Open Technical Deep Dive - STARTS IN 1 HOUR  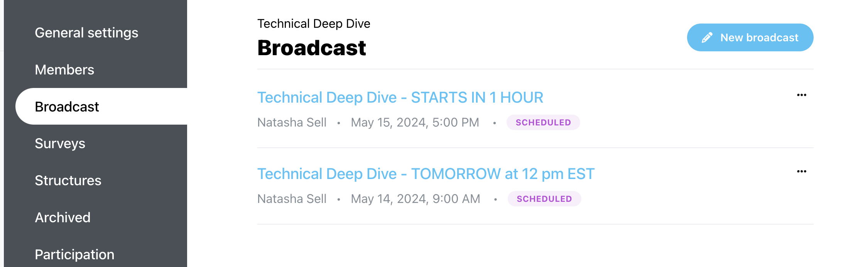[400, 97]
